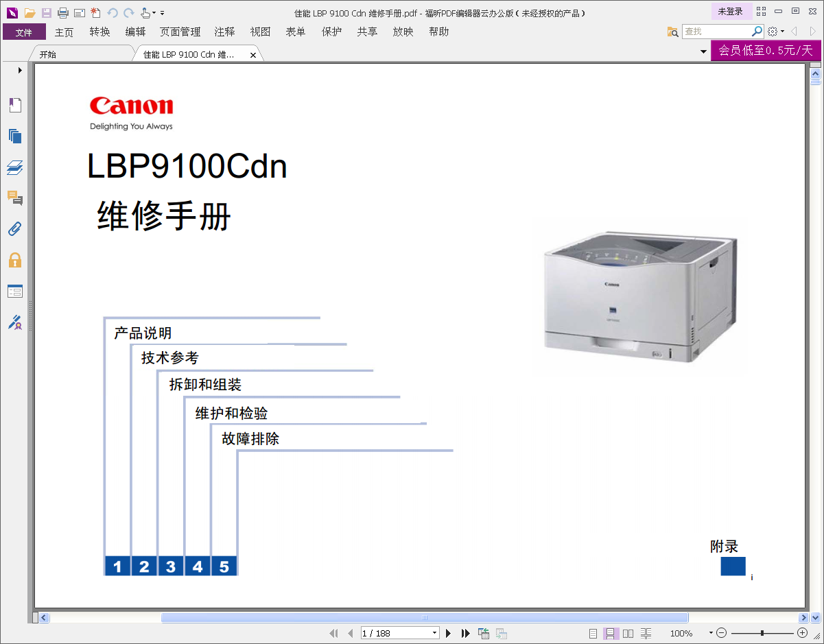The height and width of the screenshot is (644, 824).
Task: Click the Save disk icon
Action: (46, 12)
